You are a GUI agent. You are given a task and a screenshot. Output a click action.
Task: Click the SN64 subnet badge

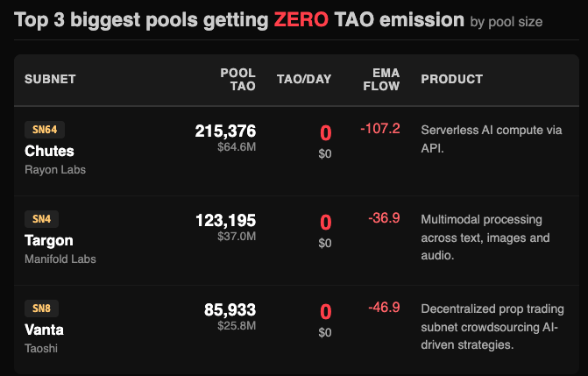click(43, 131)
